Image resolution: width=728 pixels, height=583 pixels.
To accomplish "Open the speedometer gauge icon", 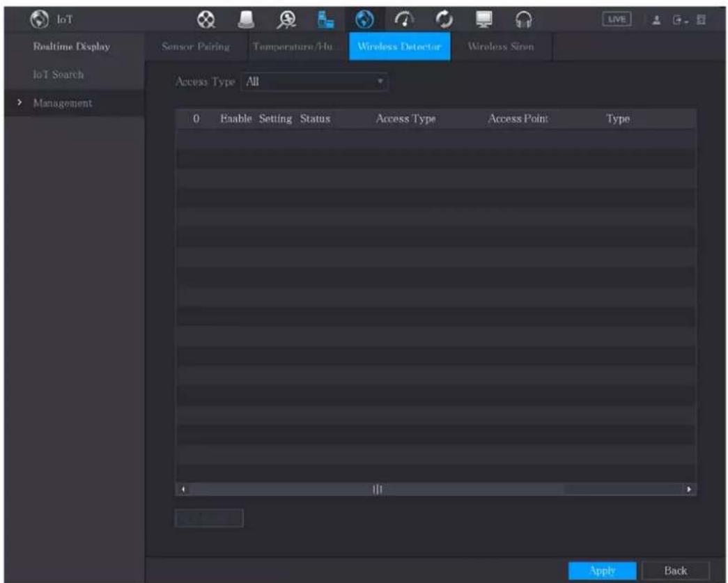I will pos(404,20).
